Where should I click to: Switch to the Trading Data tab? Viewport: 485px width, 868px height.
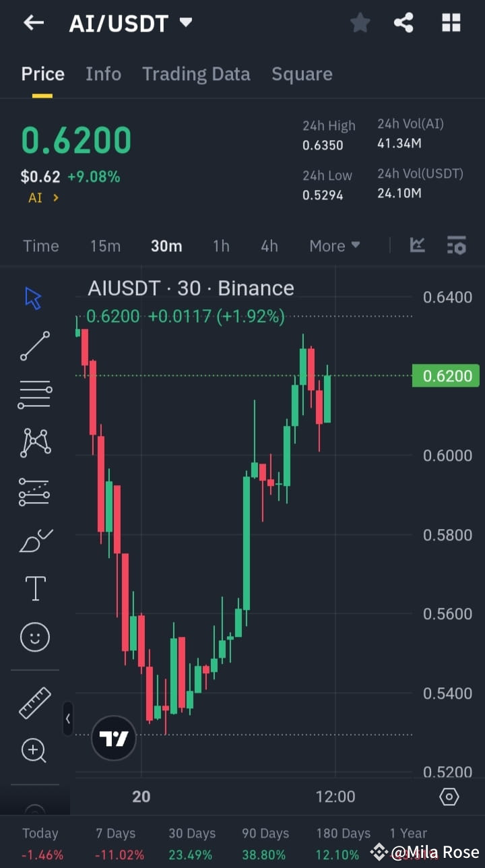[196, 74]
